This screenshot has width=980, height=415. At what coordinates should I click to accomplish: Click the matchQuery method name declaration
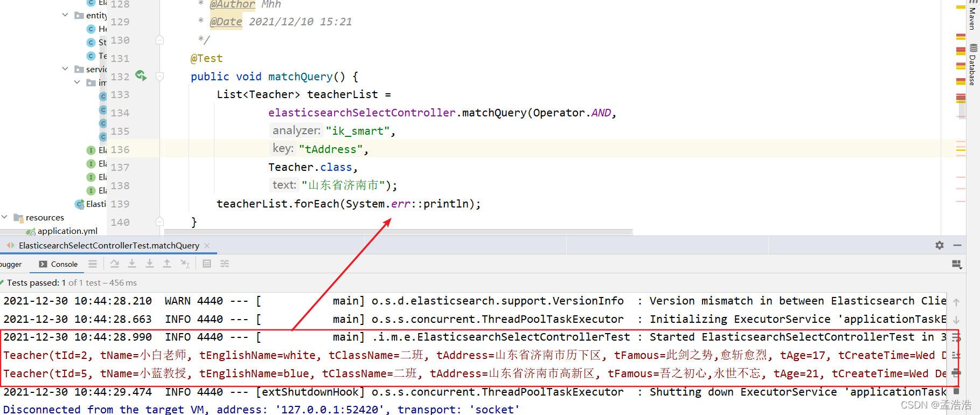tap(301, 77)
